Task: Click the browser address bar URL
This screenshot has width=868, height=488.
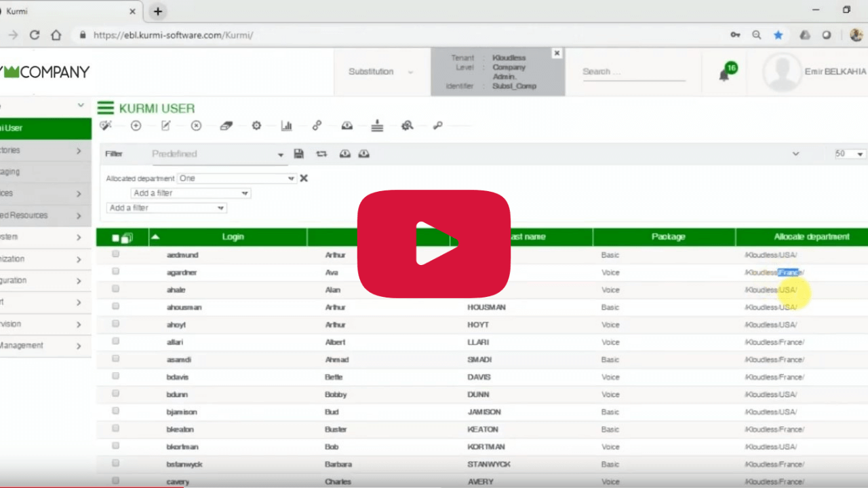Action: [x=173, y=35]
